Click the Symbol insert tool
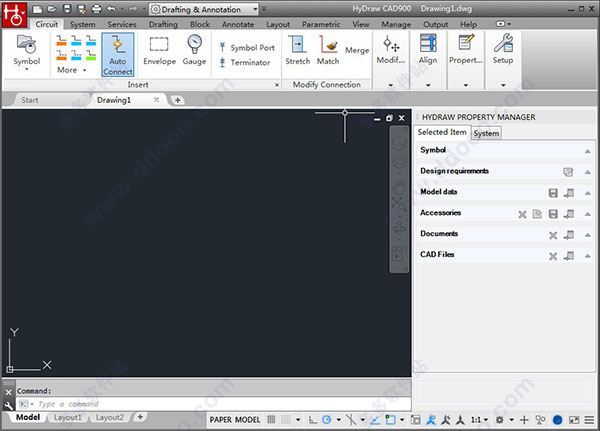 click(26, 52)
